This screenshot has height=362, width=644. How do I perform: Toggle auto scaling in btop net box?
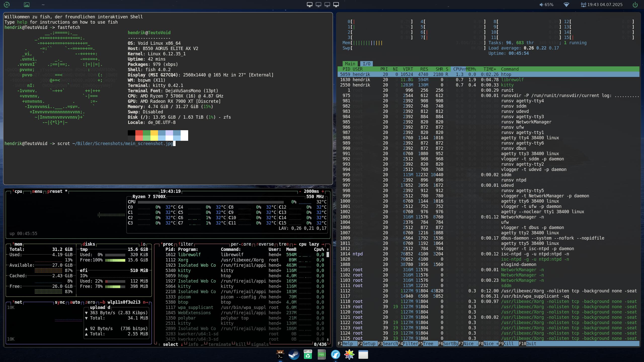coord(75,302)
